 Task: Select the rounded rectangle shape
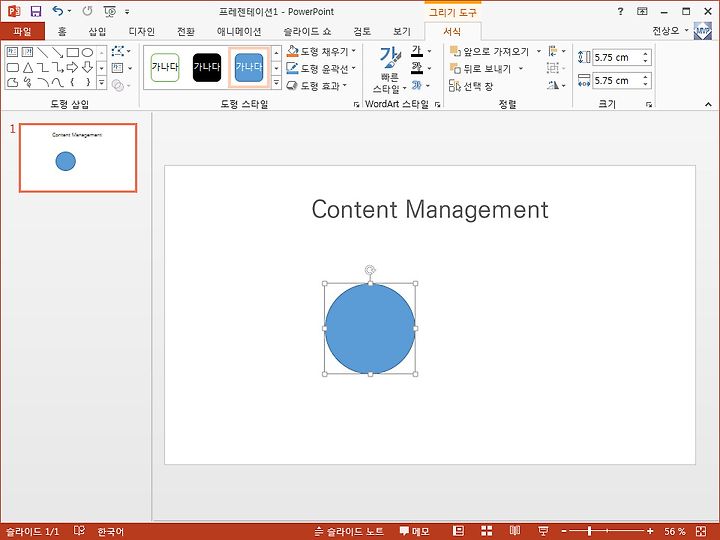click(x=12, y=68)
